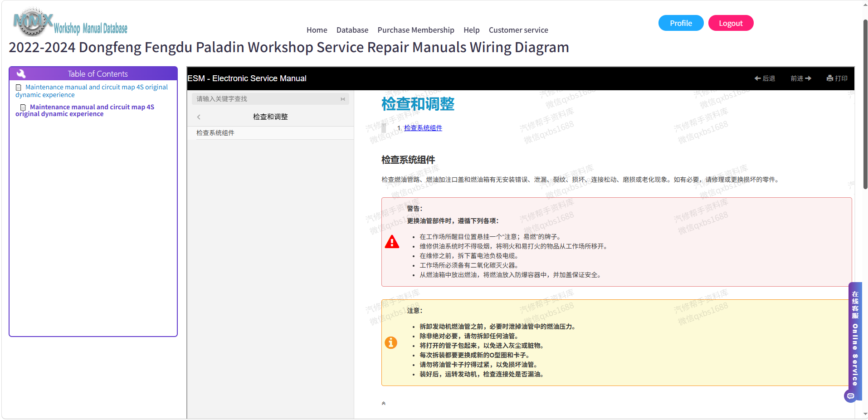This screenshot has width=868, height=420.
Task: Click the NMX Workshop Manual Database logo
Action: [x=70, y=22]
